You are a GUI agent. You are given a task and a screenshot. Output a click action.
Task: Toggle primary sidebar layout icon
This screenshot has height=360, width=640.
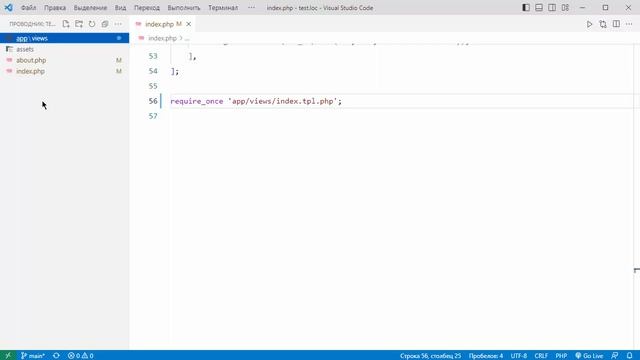click(526, 8)
